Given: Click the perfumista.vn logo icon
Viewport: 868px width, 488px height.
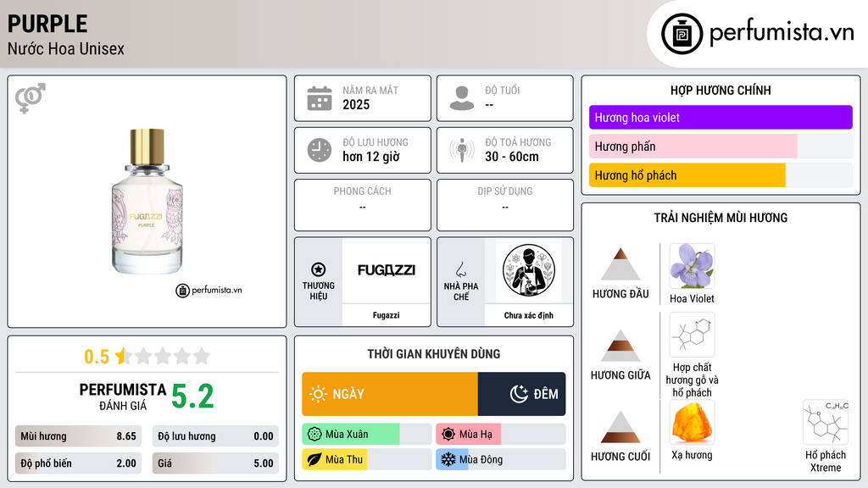Looking at the screenshot, I should (x=682, y=34).
